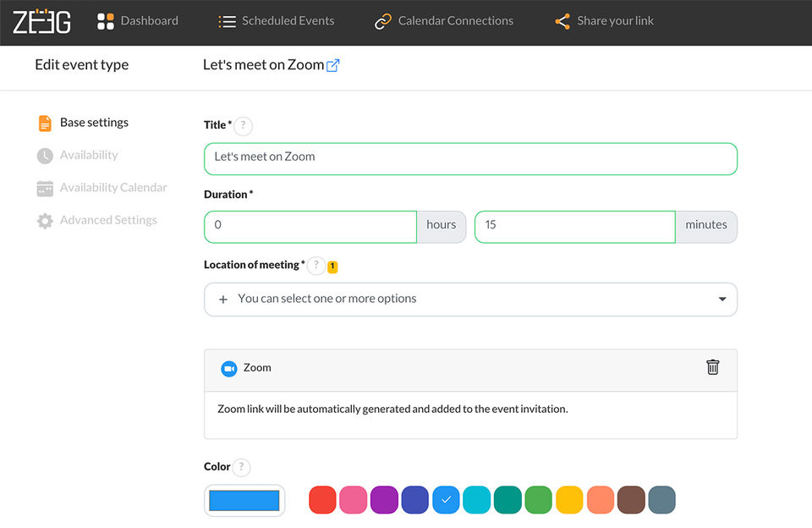Open Advanced Settings section
Screen dimensions: 812x528
point(108,220)
